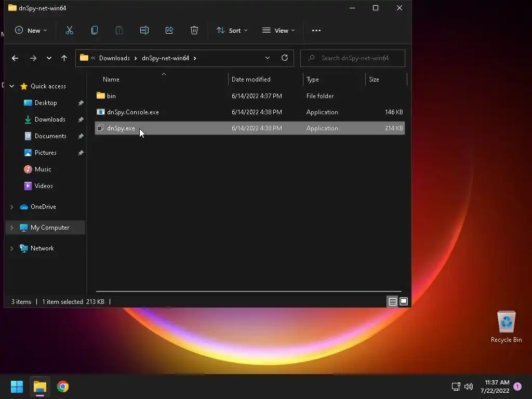Open volume control in system tray
The image size is (532, 399).
point(469,387)
